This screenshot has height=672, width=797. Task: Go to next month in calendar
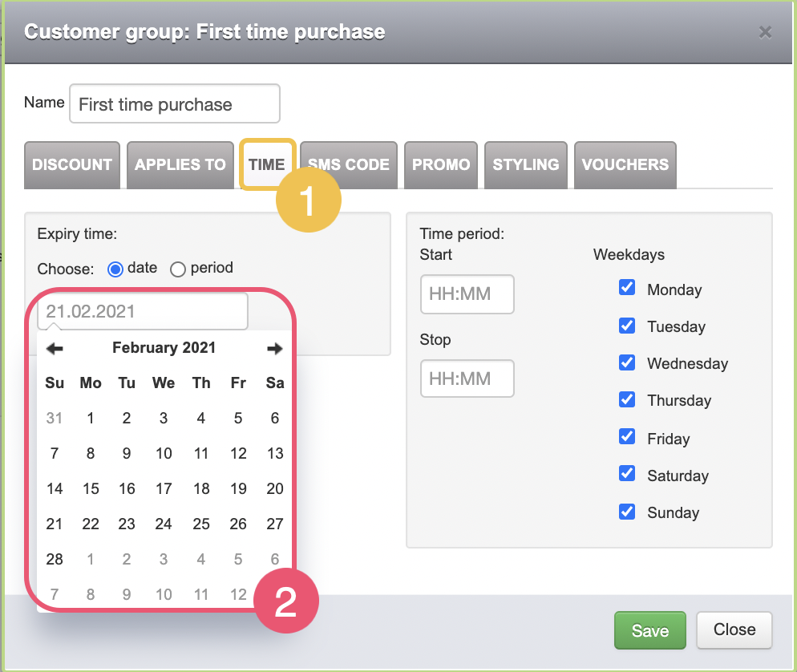click(x=274, y=349)
